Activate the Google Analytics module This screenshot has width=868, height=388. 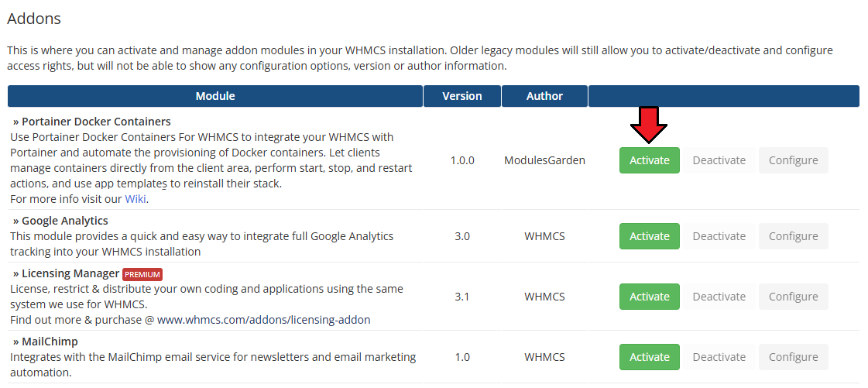coord(650,236)
